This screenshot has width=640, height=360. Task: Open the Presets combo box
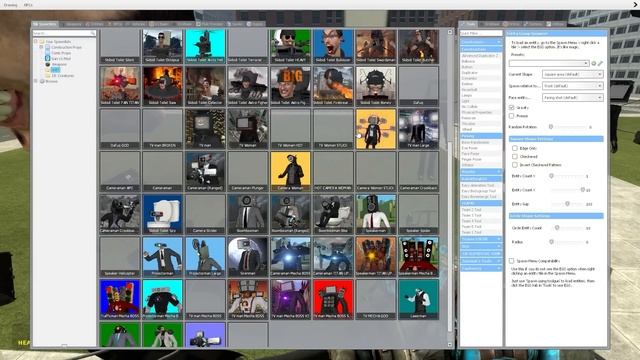point(549,63)
